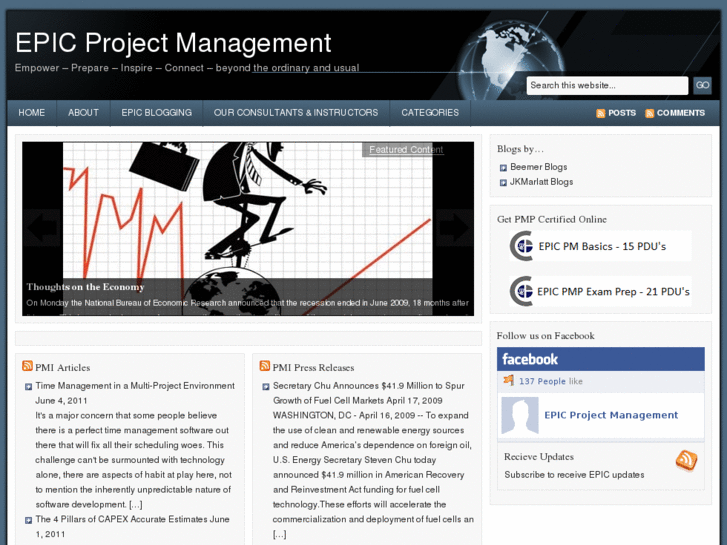Click the previous slide arrow in featured slider
727x545 pixels.
click(43, 228)
